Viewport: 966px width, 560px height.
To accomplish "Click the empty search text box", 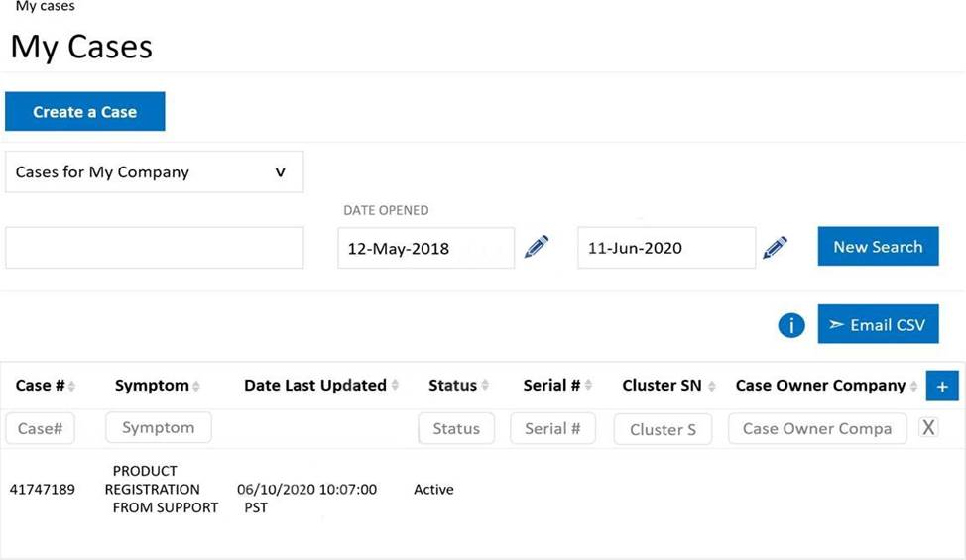I will click(154, 248).
